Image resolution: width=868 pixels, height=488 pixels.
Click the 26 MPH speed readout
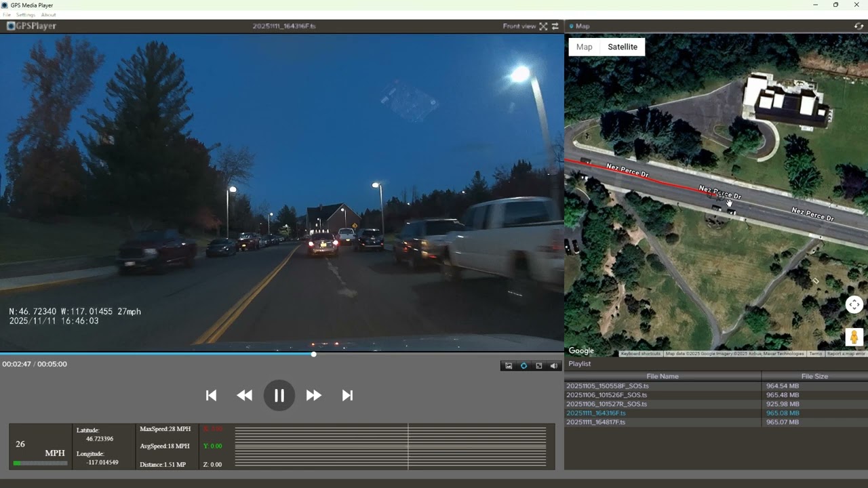40,448
